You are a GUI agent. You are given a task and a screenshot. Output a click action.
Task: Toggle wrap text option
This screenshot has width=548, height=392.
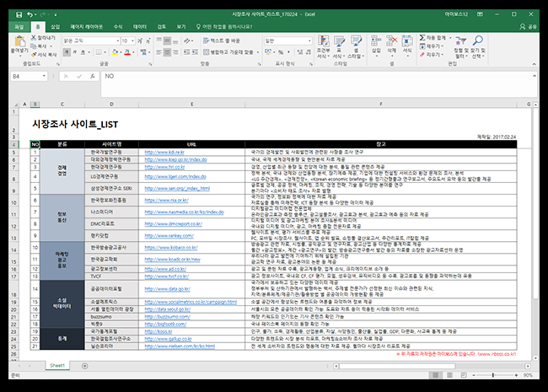pyautogui.click(x=222, y=40)
